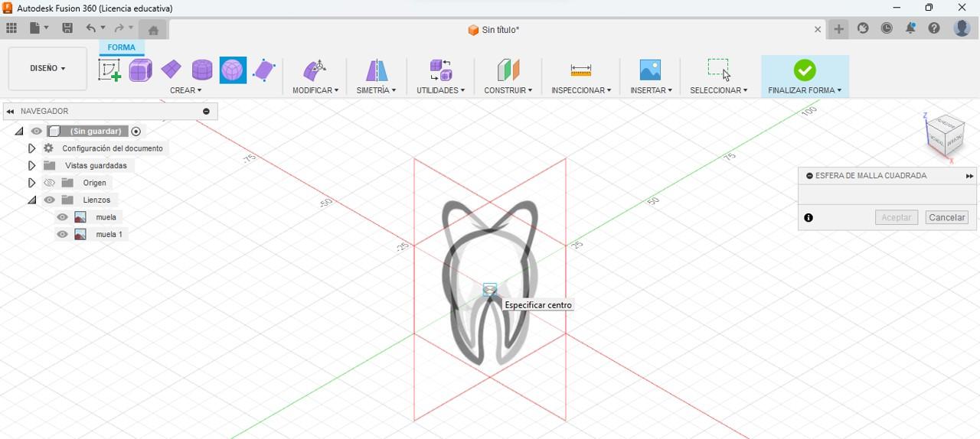Switch to the Sin título* document tab

tap(493, 30)
